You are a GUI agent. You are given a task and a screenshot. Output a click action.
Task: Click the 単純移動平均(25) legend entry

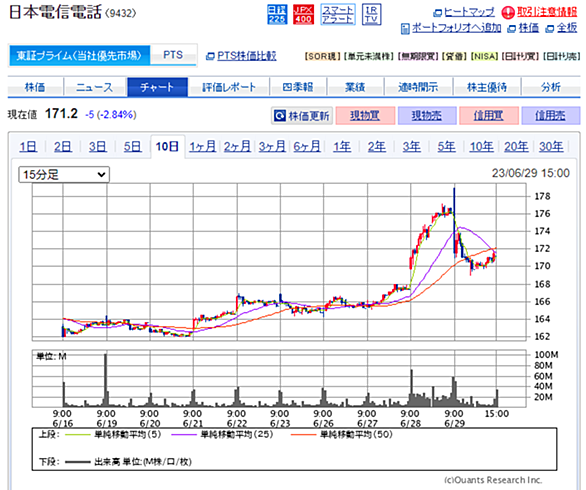point(222,434)
